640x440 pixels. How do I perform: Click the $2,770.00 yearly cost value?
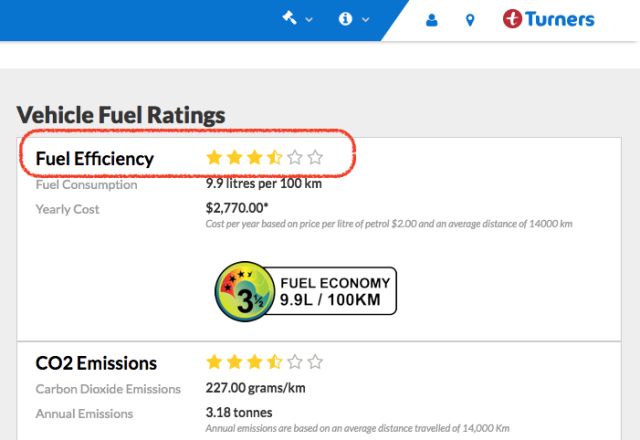click(x=238, y=209)
